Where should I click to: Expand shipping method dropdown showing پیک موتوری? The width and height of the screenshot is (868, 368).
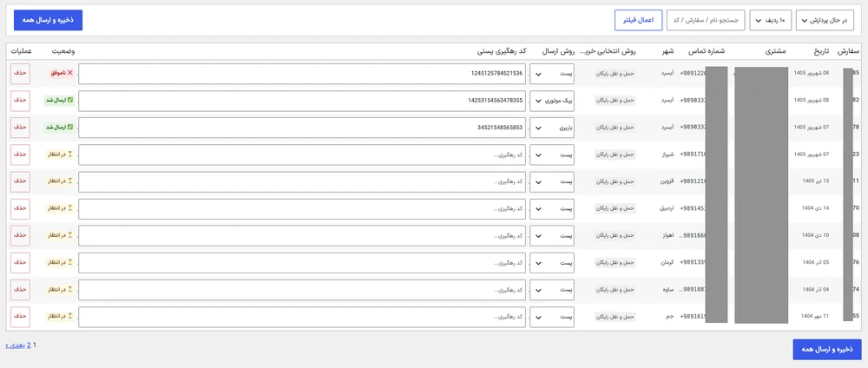(552, 101)
